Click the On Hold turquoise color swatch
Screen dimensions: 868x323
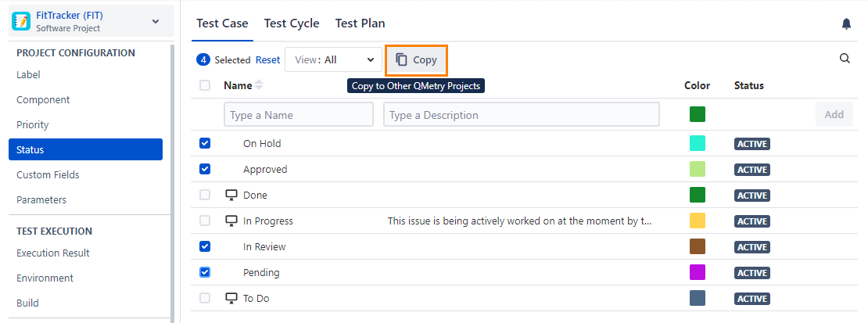[698, 143]
